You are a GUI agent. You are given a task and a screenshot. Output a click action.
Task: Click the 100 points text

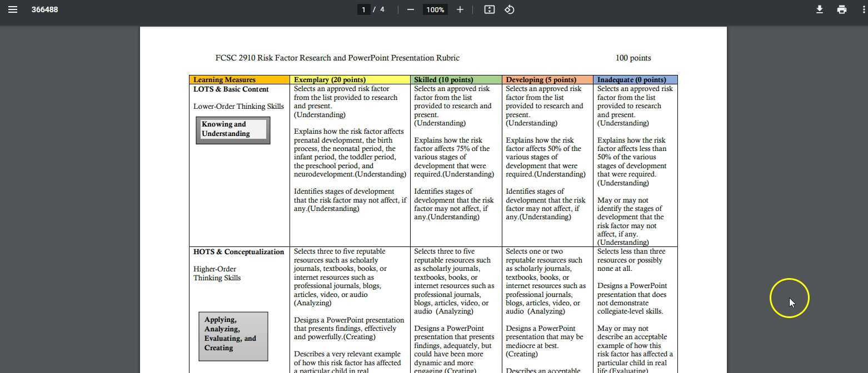pyautogui.click(x=633, y=58)
